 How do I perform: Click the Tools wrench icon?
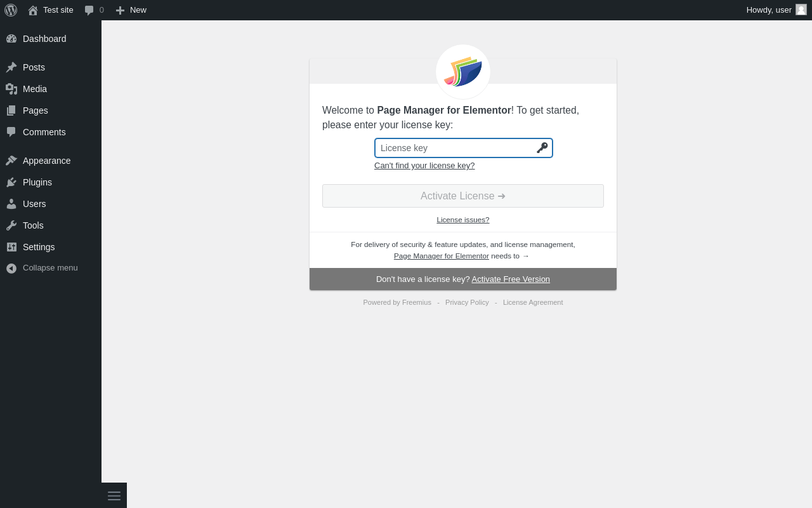click(11, 225)
